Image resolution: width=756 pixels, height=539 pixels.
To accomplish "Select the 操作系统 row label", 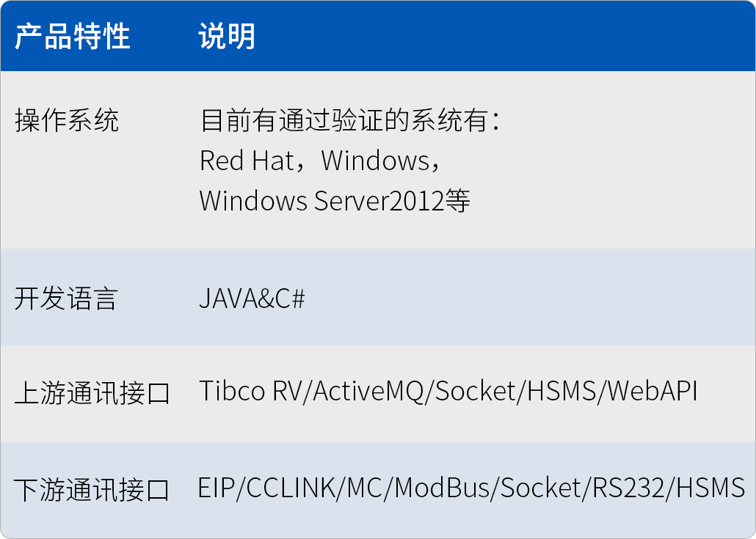I will point(66,121).
